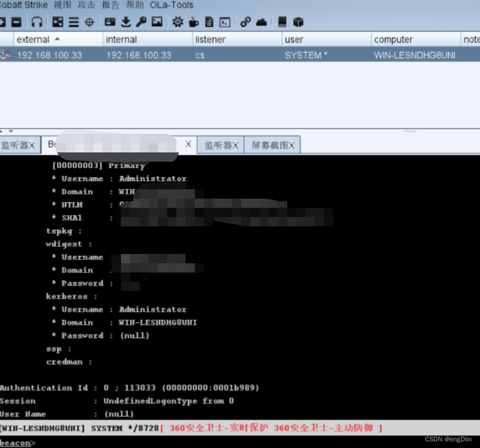Screen dimensions: 480x448
Task: Sort by the listener column header
Action: click(x=237, y=40)
